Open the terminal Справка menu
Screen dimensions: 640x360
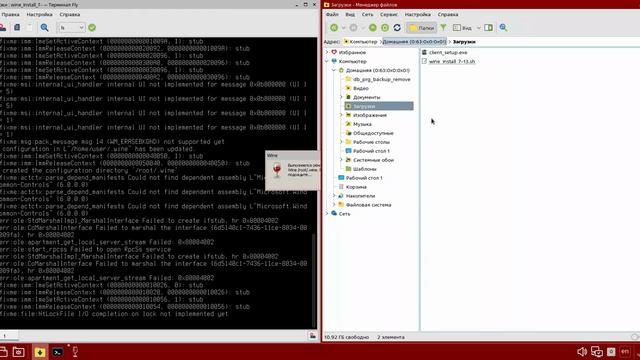[70, 14]
